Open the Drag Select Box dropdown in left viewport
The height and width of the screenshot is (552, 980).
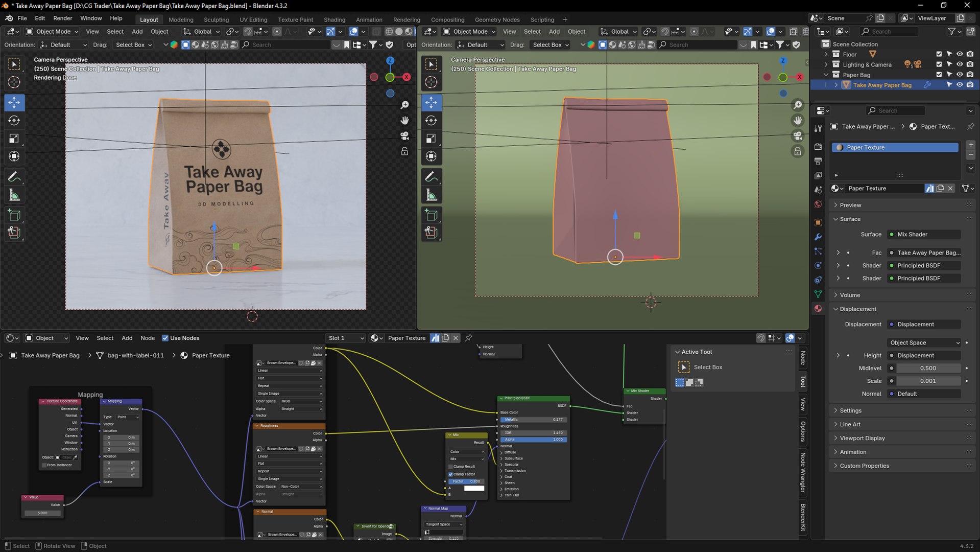(133, 45)
